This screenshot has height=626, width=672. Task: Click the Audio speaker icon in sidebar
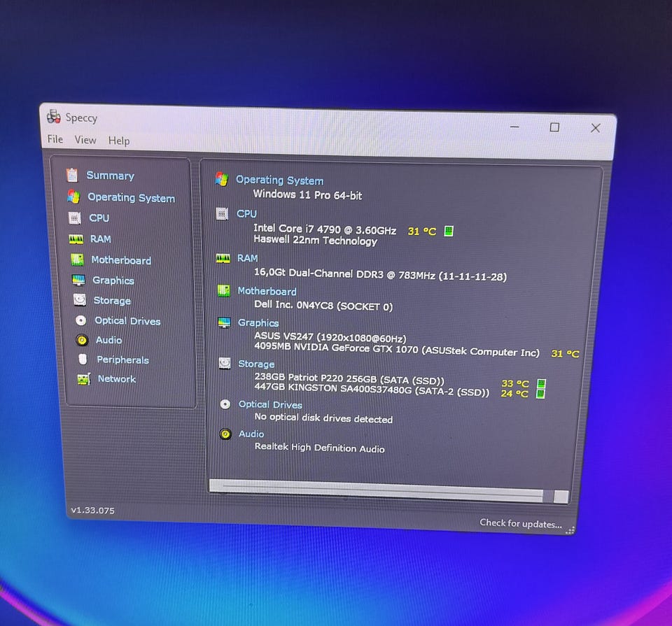[82, 340]
